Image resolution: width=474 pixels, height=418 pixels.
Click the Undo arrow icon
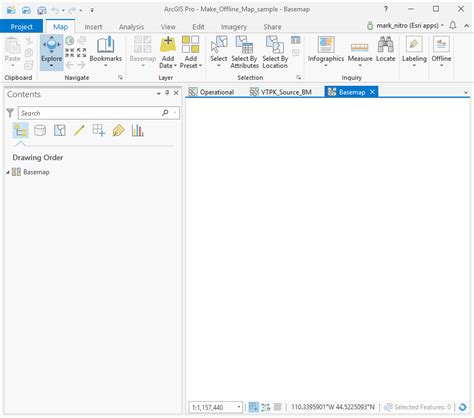55,10
